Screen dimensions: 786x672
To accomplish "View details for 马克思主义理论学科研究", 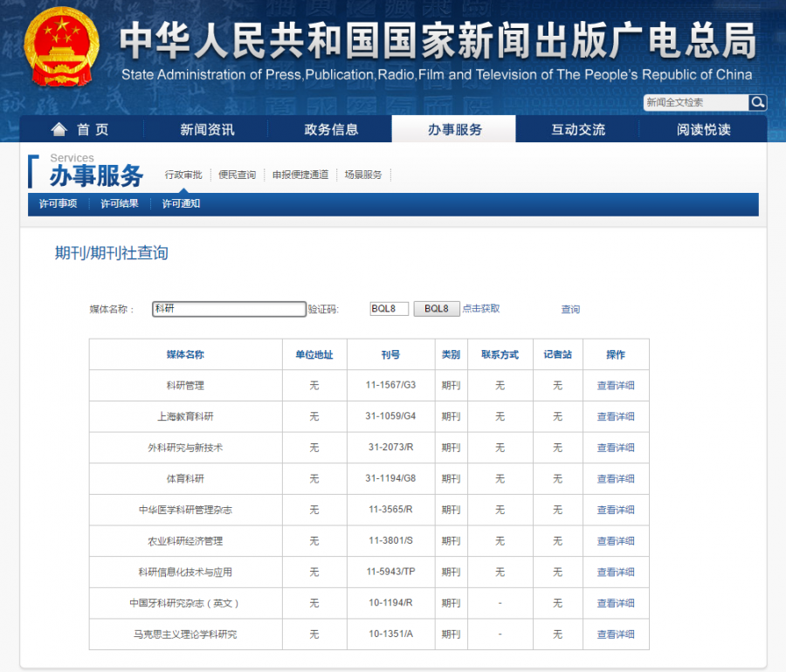I will click(616, 634).
